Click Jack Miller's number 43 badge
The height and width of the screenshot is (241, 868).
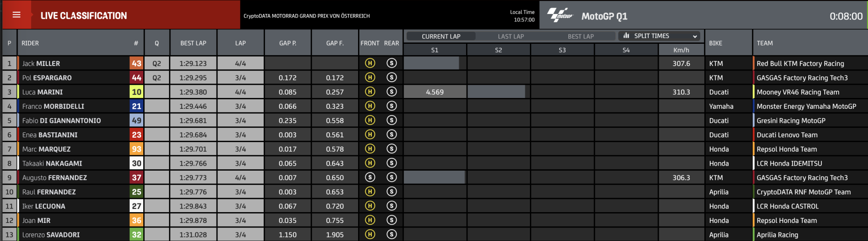click(137, 63)
